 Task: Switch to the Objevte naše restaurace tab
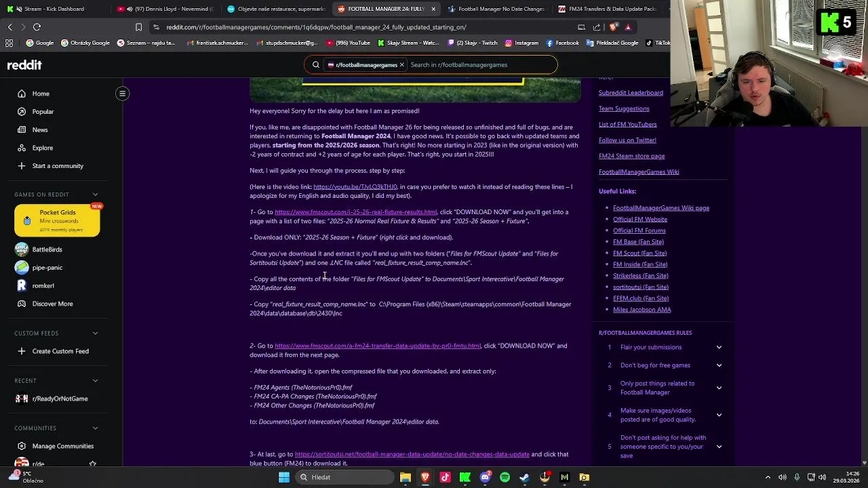277,9
